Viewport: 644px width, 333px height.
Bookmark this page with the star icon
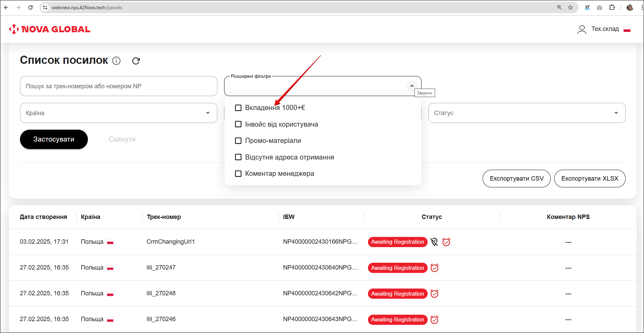coord(570,7)
